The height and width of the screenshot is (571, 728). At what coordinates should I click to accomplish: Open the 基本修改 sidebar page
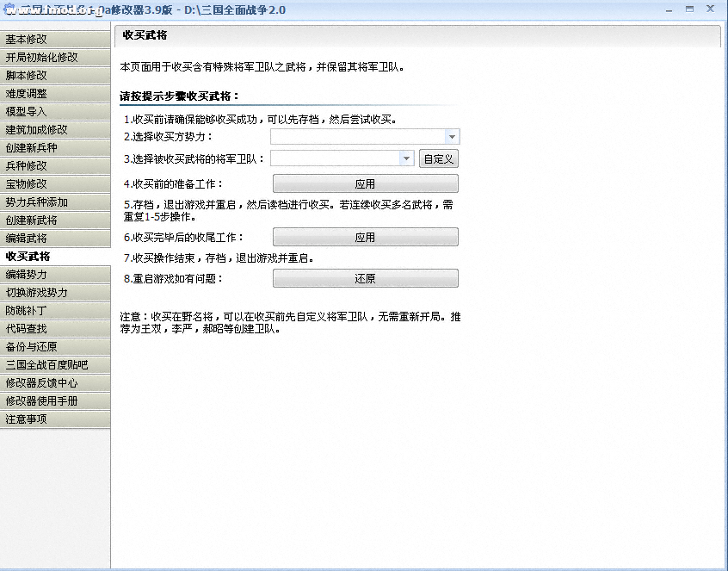click(x=55, y=39)
